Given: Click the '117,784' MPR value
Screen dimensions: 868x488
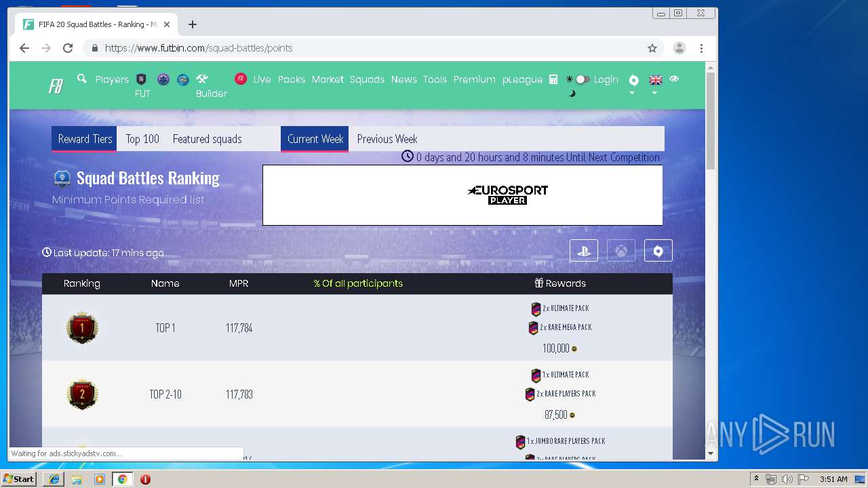Looking at the screenshot, I should (x=239, y=328).
